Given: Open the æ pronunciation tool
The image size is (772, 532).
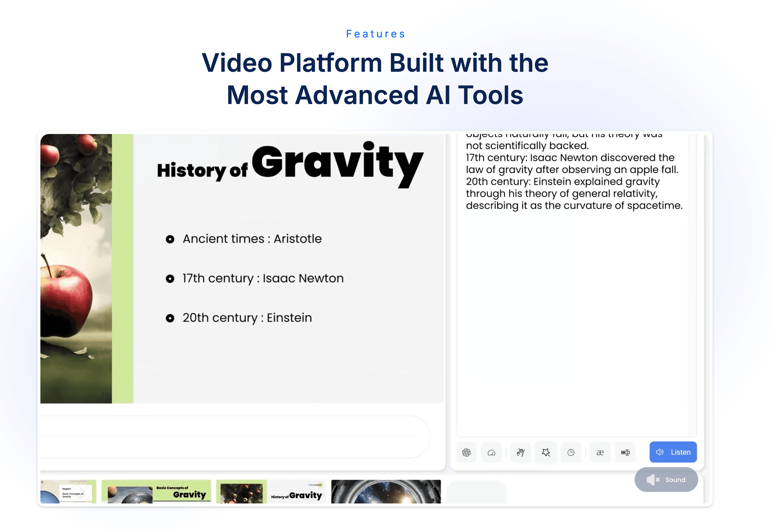Looking at the screenshot, I should tap(600, 452).
